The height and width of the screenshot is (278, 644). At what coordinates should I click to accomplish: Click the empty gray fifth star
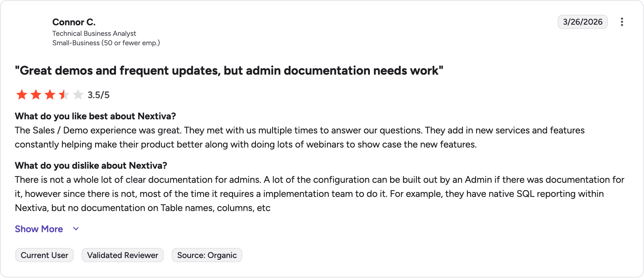tap(78, 95)
